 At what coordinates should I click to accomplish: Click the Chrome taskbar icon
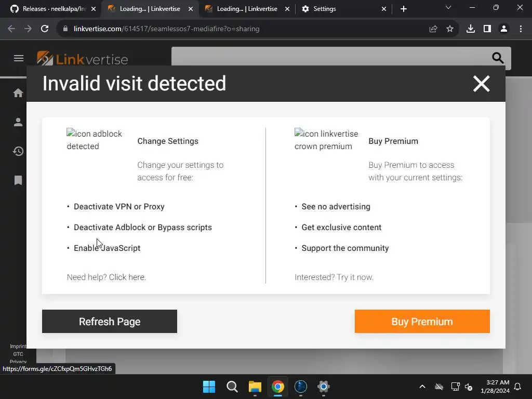[278, 387]
